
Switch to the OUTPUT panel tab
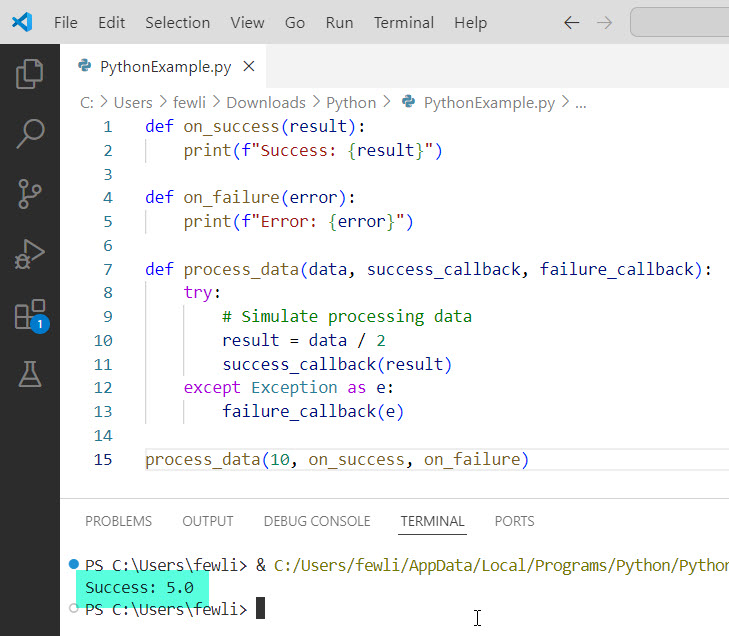208,521
